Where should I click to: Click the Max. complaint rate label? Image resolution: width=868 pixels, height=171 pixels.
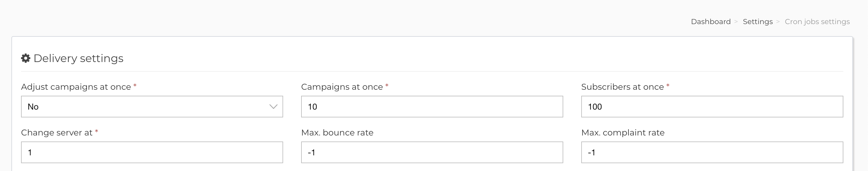pyautogui.click(x=623, y=132)
